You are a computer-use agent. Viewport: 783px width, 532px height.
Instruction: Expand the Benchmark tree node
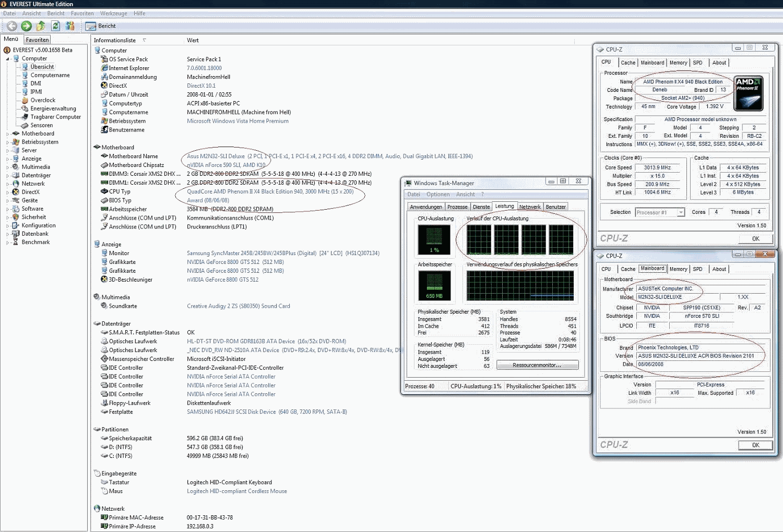8,243
